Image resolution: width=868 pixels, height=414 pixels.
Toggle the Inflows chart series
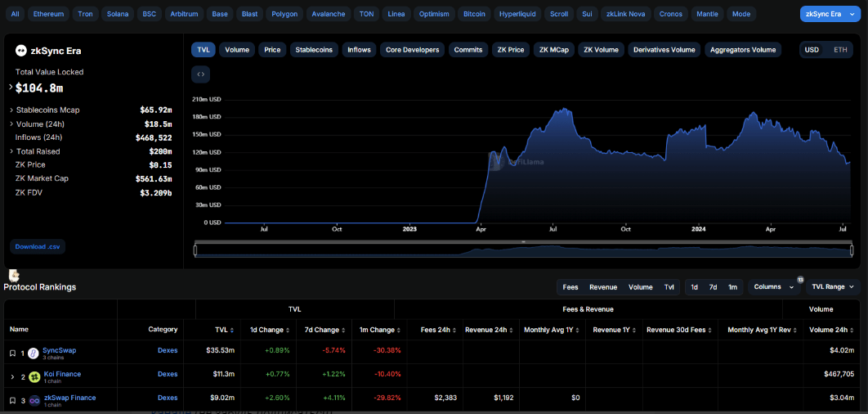(x=359, y=50)
